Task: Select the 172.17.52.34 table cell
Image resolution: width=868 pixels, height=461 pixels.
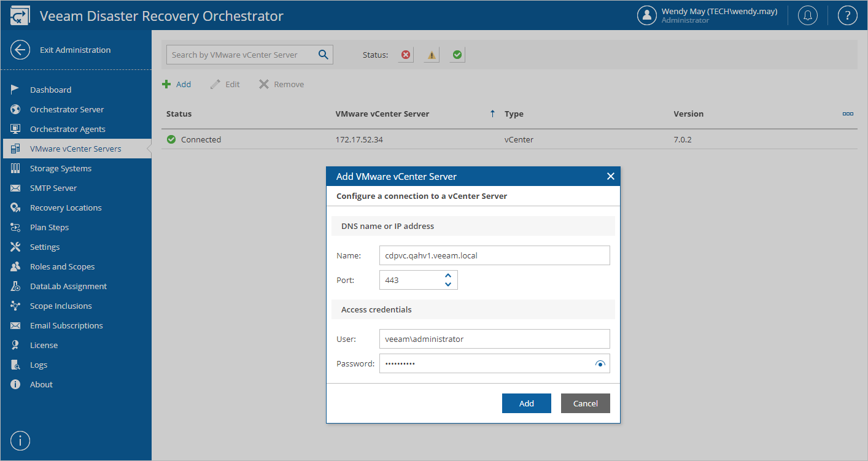Action: point(359,139)
